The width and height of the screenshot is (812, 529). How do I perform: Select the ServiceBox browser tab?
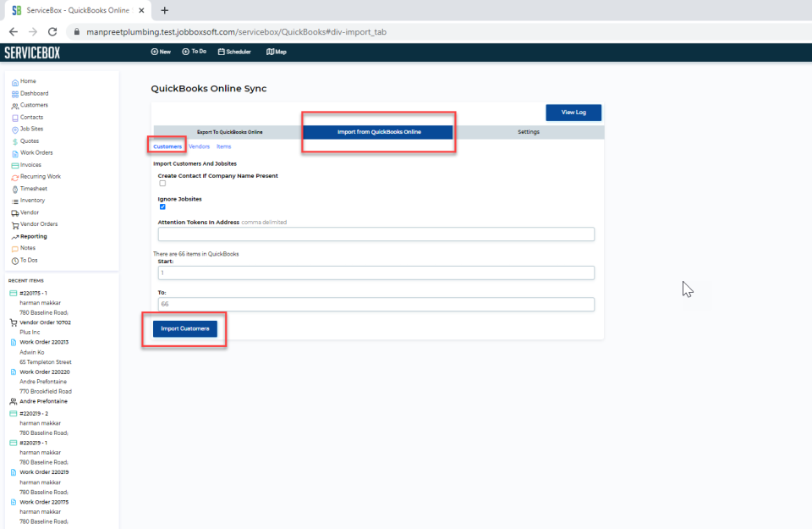click(x=78, y=10)
